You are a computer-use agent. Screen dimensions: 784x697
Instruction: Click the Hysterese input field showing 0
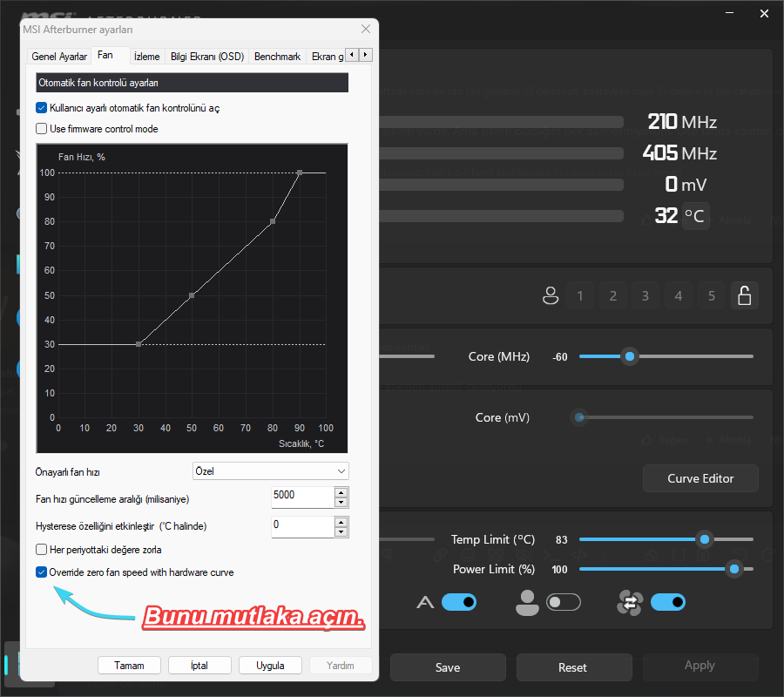pos(302,527)
